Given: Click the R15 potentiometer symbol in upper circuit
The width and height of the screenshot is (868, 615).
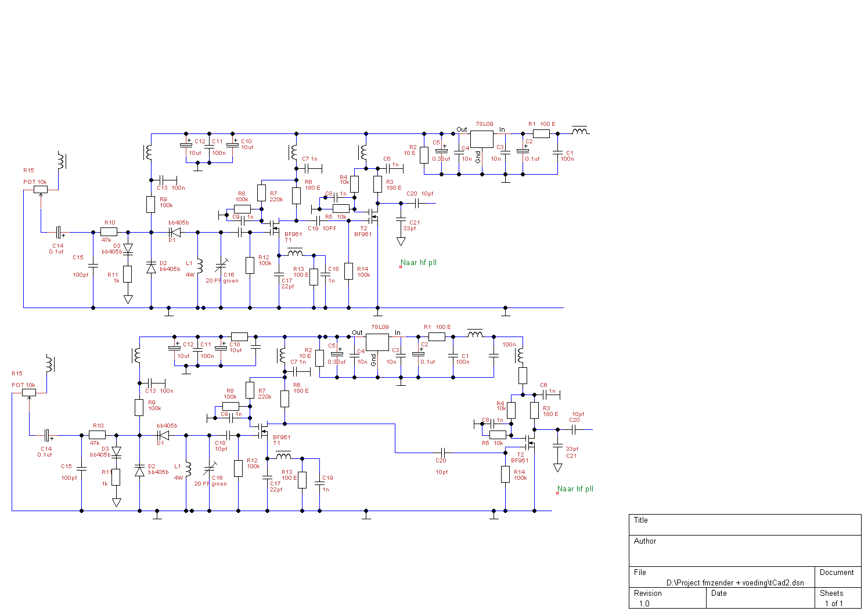Looking at the screenshot, I should (41, 189).
